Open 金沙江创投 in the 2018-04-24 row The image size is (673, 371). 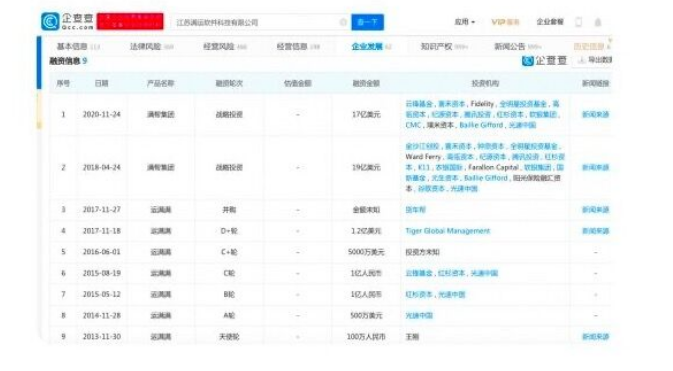(422, 146)
